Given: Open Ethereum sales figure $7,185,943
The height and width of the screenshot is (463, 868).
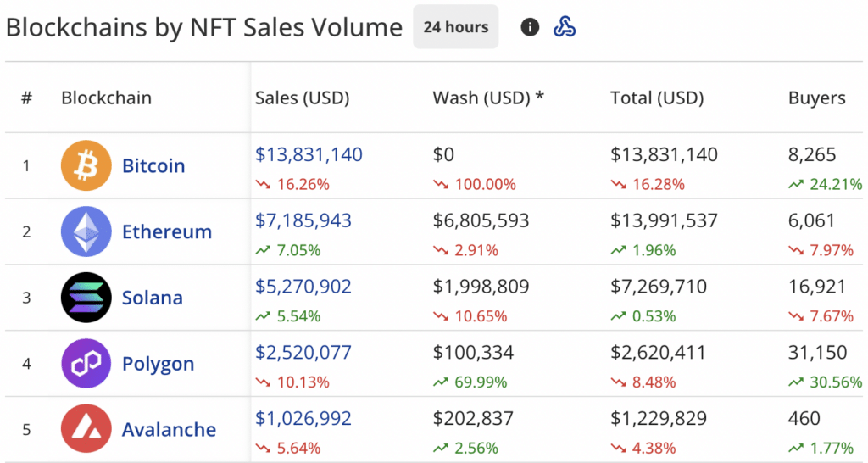Looking at the screenshot, I should (x=303, y=220).
